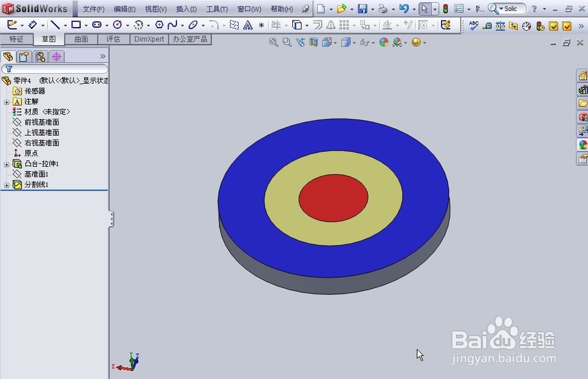Toggle the menu bar pushpin
This screenshot has width=588, height=379.
306,9
